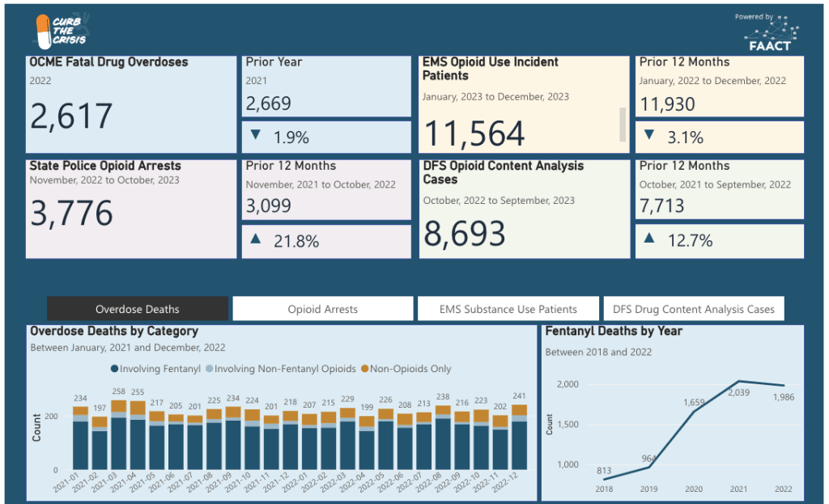Select the State Police Opioid Arrests card
829x504 pixels.
131,209
